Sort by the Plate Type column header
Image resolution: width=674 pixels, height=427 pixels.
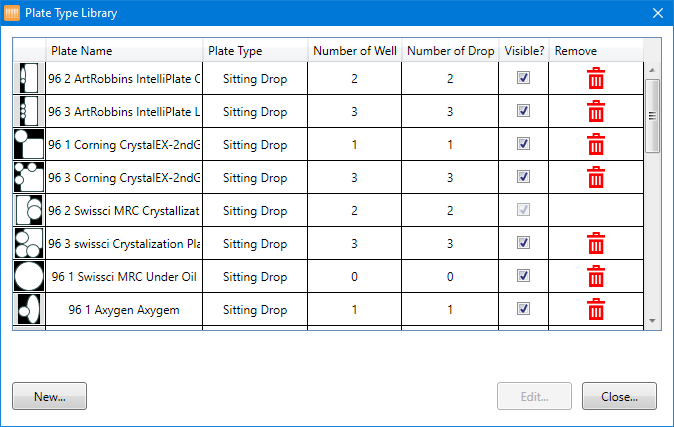(255, 51)
